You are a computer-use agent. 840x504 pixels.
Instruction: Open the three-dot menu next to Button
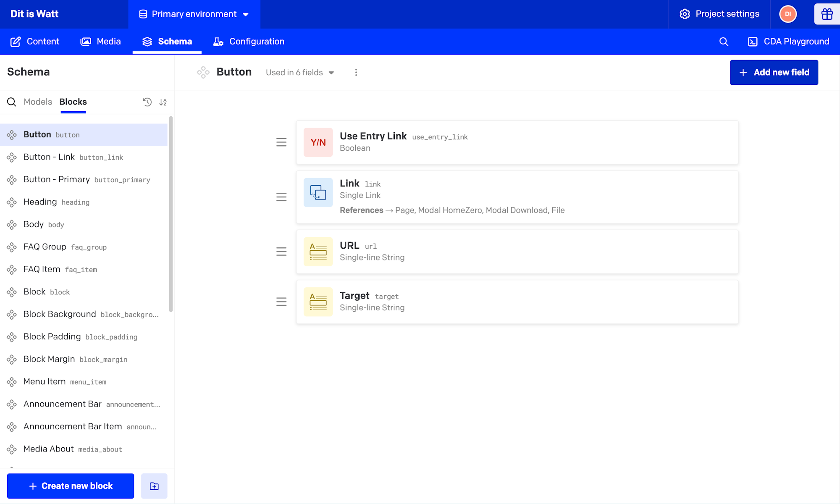click(x=356, y=72)
